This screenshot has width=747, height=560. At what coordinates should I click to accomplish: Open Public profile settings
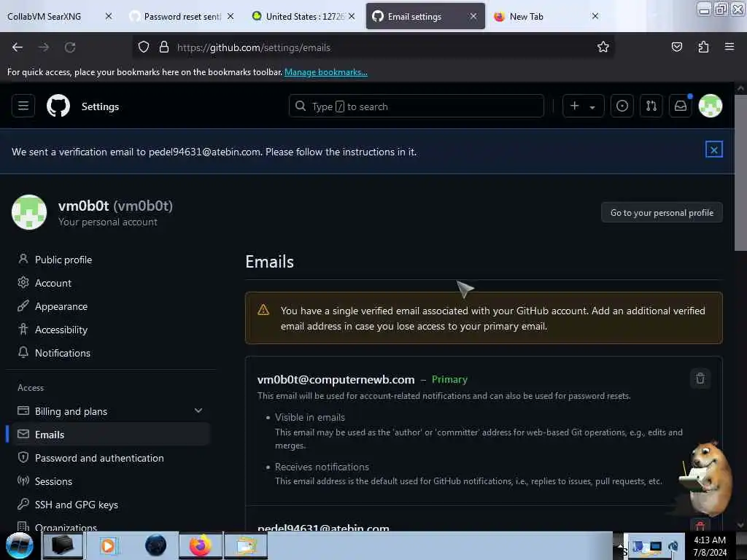63,260
